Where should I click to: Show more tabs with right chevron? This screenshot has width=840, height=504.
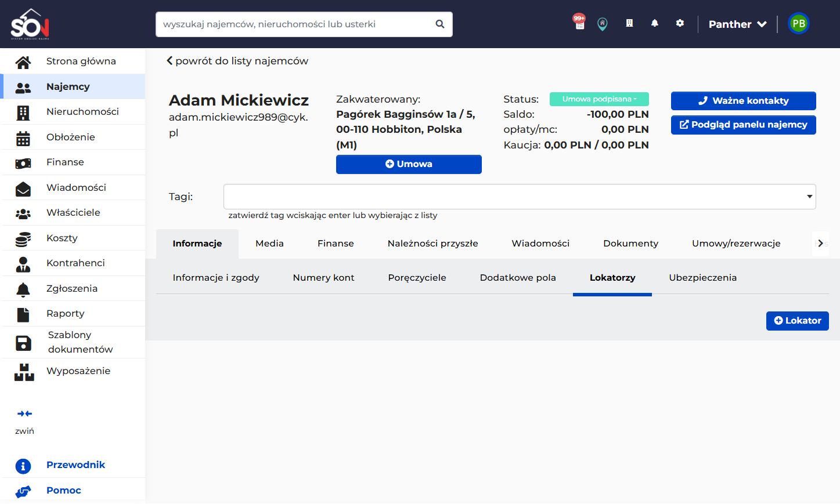[820, 244]
